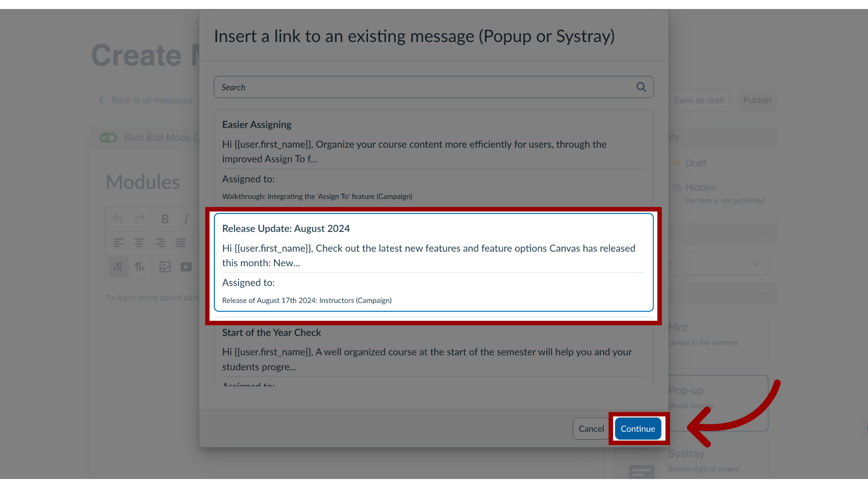868x488 pixels.
Task: Click the Continue button to proceed
Action: coord(638,428)
